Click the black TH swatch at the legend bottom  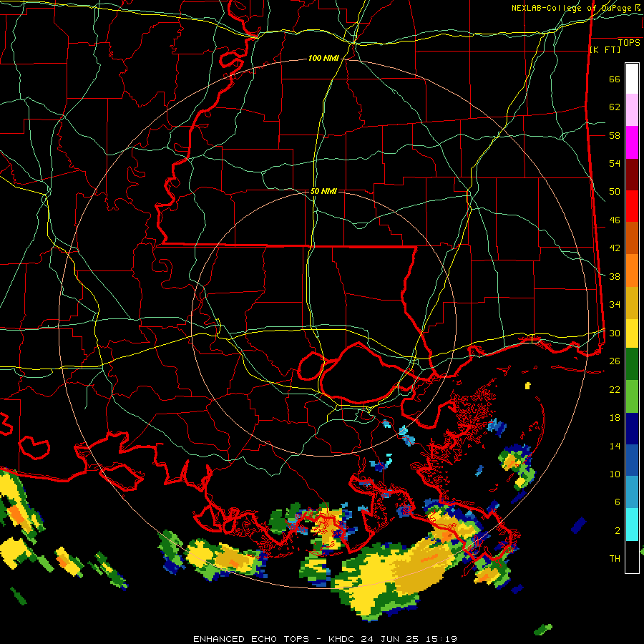(x=632, y=557)
